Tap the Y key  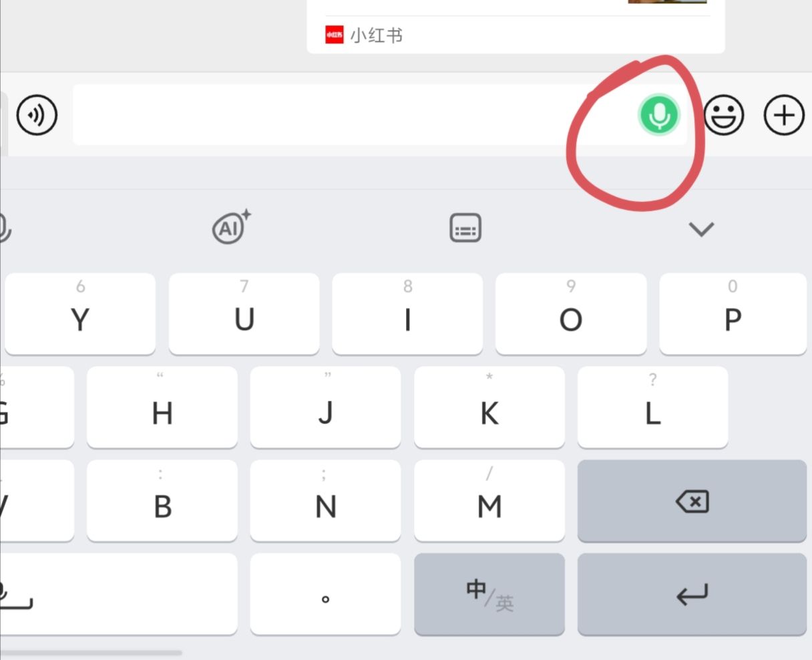tap(80, 314)
